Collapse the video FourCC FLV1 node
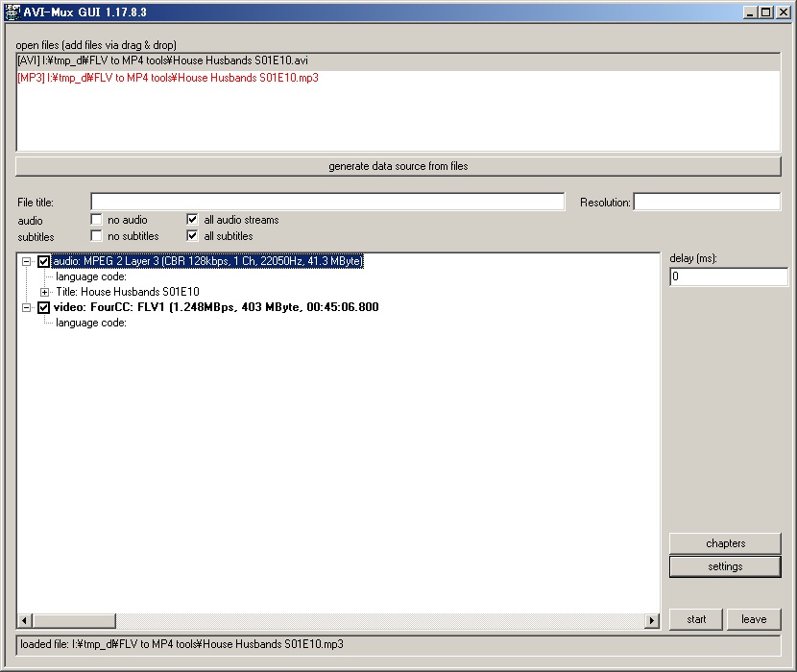 [28, 307]
